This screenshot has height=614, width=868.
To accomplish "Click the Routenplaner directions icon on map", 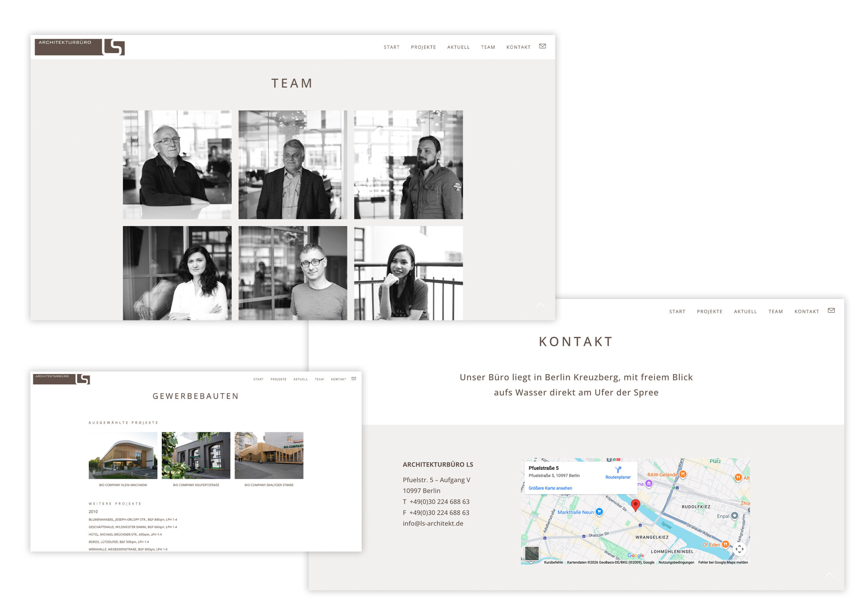I will 618,470.
